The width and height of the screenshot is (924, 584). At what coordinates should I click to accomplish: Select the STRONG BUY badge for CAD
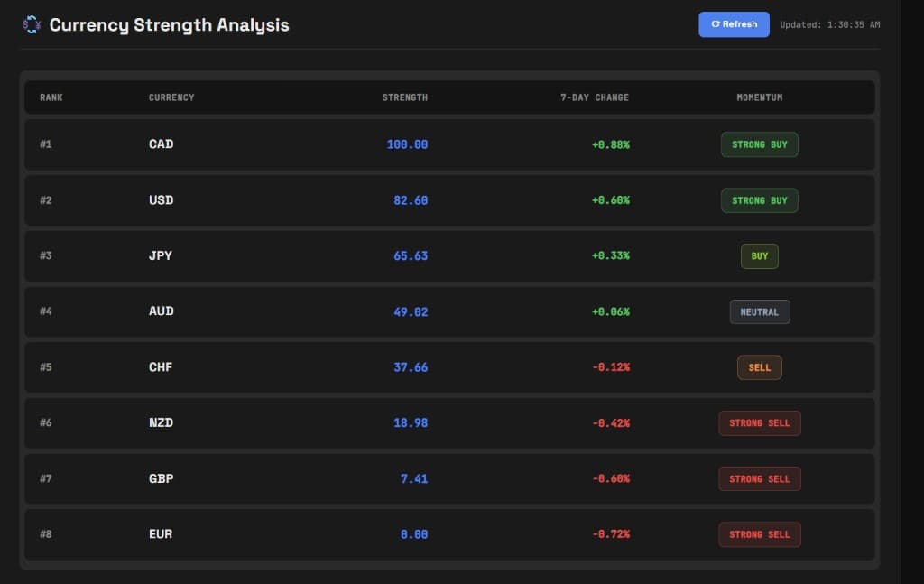pos(759,144)
